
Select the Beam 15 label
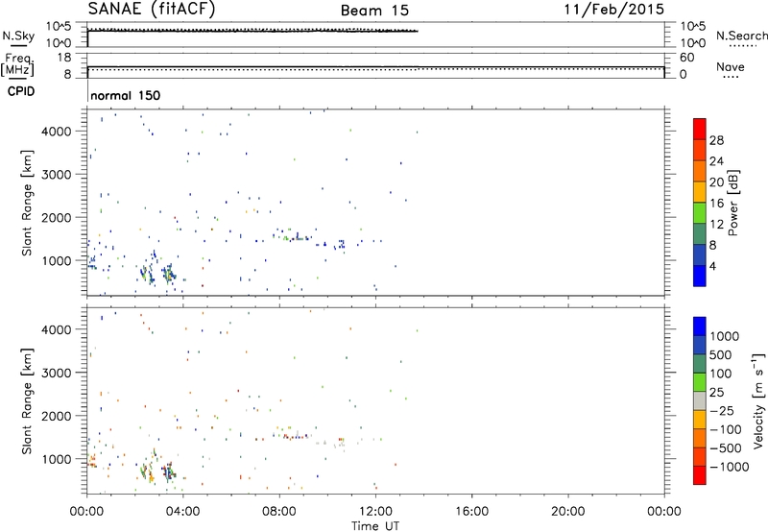point(374,11)
